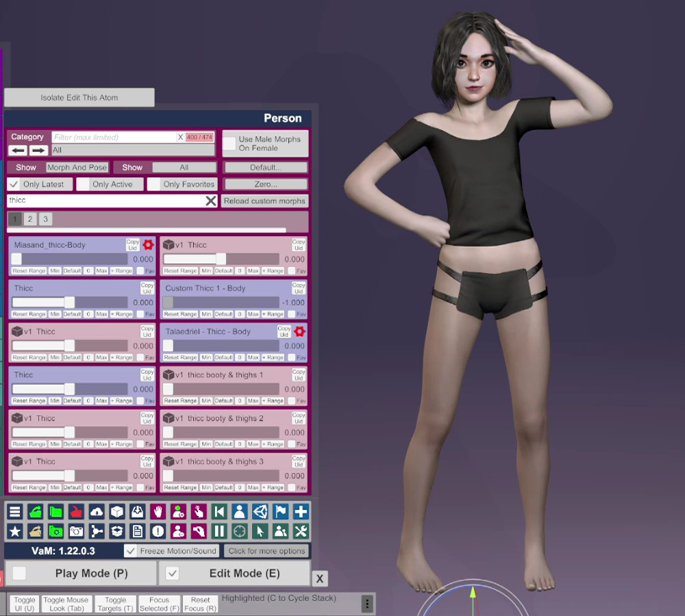
Task: Go to morph page 2
Action: coord(30,219)
